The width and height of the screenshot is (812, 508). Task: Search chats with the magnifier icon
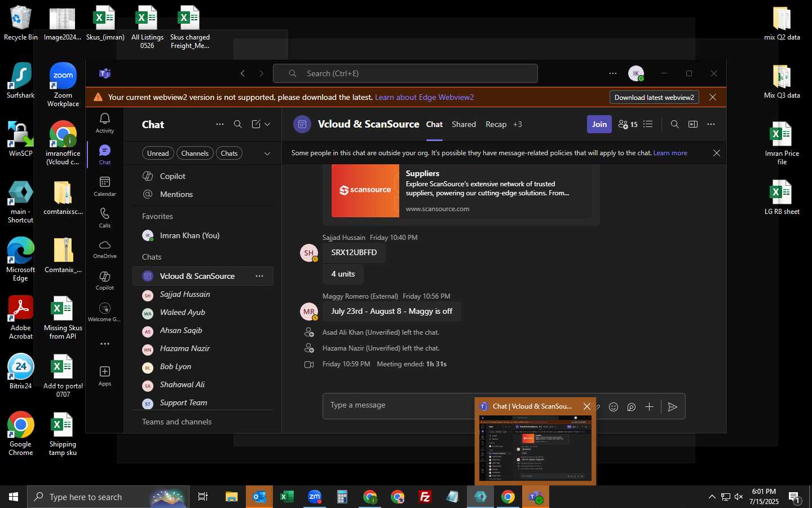click(238, 124)
